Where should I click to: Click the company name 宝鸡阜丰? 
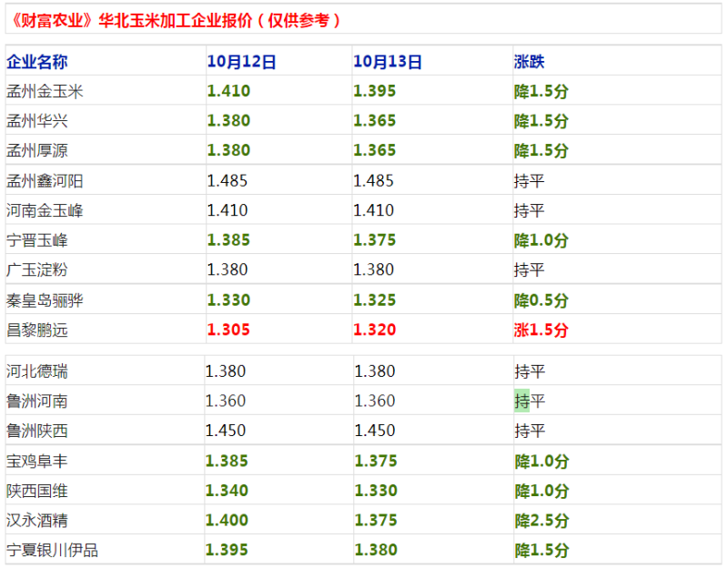pyautogui.click(x=37, y=462)
